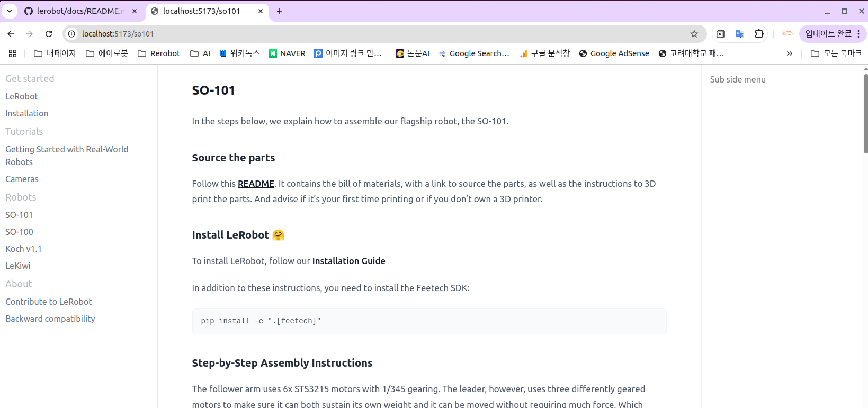This screenshot has height=408, width=868.
Task: Open the tab search dropdown arrow
Action: coord(10,11)
